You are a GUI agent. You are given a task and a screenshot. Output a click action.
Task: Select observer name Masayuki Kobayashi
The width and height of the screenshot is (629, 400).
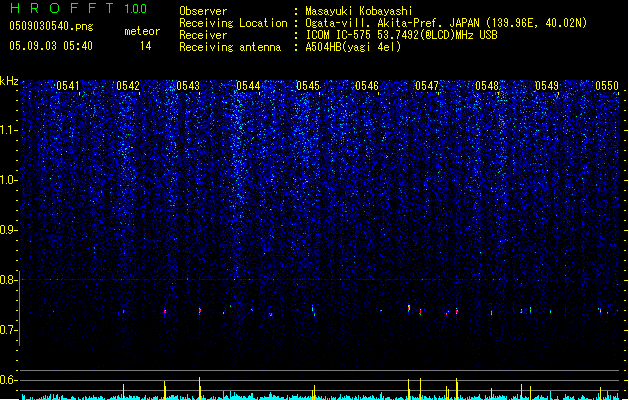[359, 11]
